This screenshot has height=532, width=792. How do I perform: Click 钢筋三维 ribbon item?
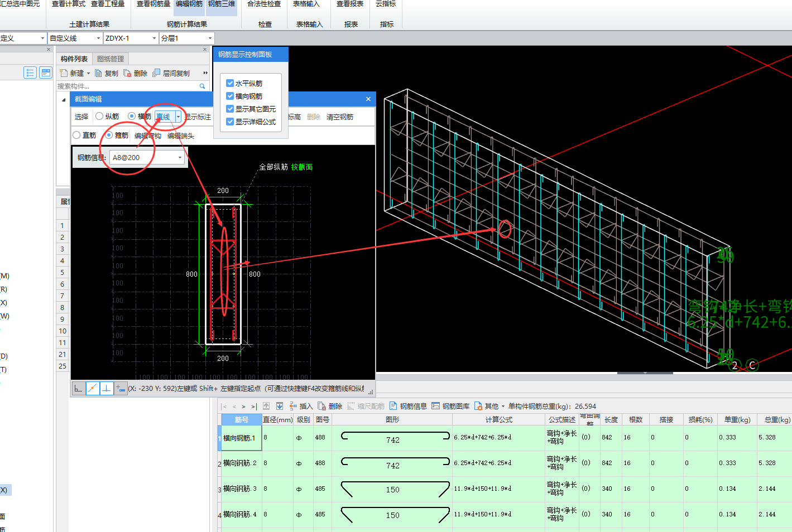coord(222,4)
